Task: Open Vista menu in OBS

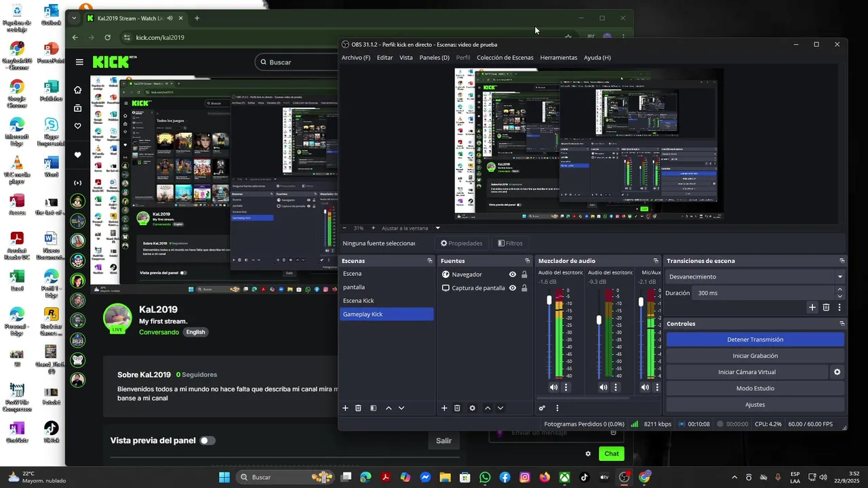Action: (x=406, y=58)
